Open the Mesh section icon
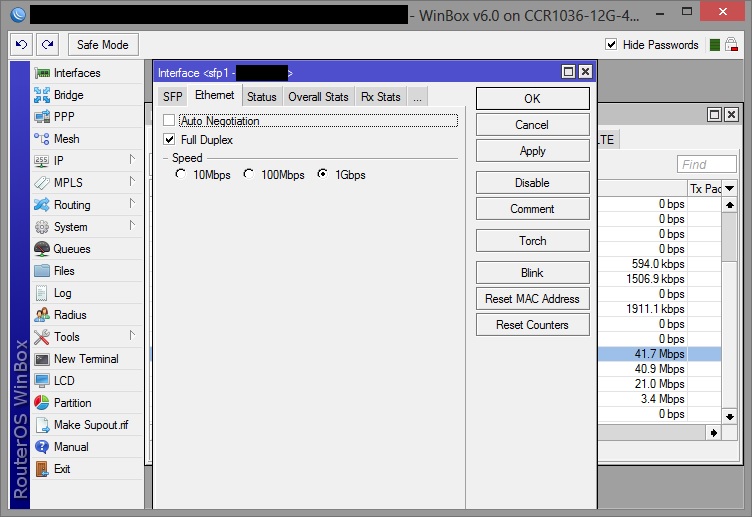Image resolution: width=752 pixels, height=517 pixels. [x=42, y=139]
